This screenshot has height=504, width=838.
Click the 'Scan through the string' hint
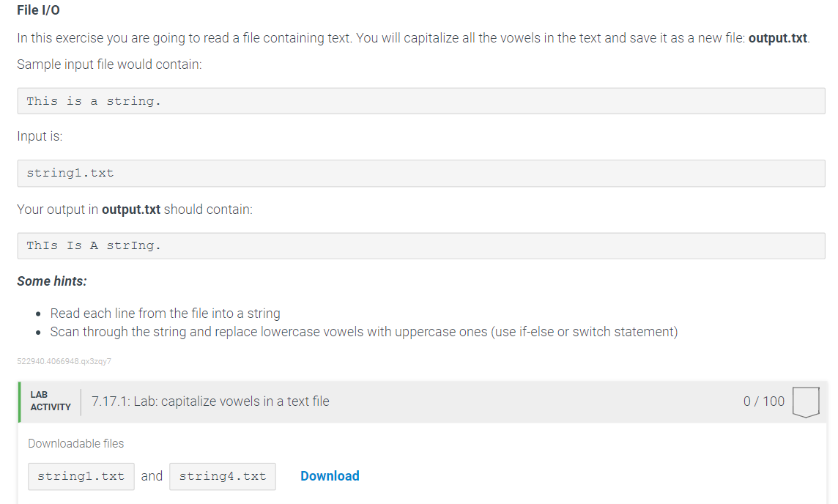[364, 332]
